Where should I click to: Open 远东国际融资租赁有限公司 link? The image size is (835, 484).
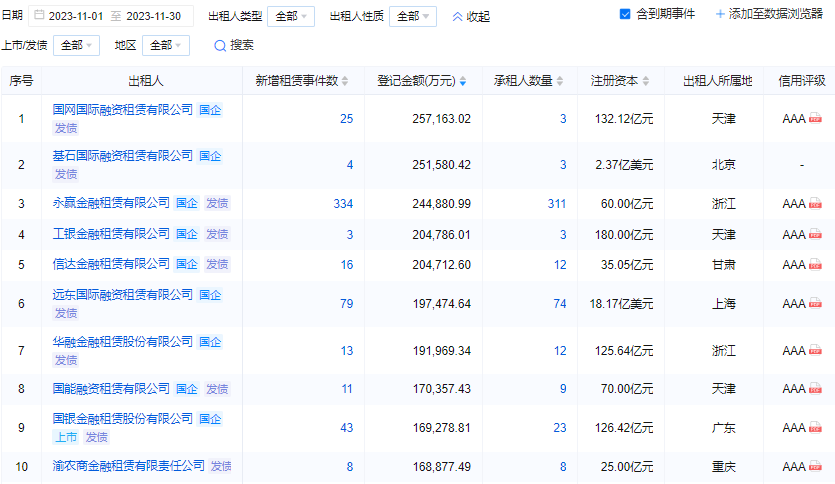point(122,295)
